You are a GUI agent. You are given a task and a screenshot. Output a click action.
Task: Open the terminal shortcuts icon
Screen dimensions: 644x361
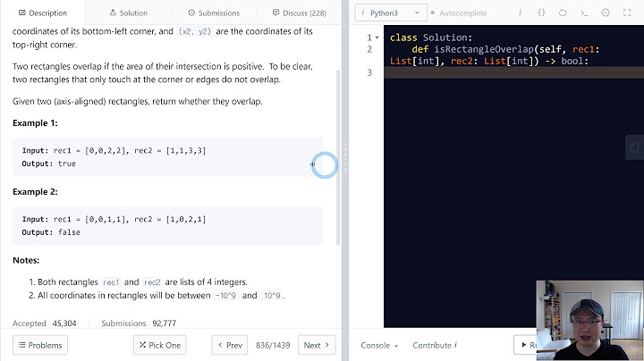pyautogui.click(x=584, y=13)
